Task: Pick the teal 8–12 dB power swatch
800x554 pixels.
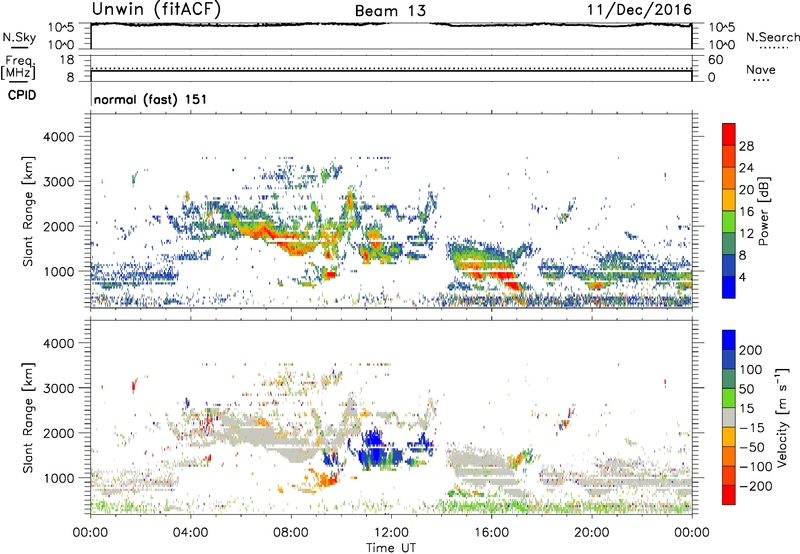Action: (729, 244)
